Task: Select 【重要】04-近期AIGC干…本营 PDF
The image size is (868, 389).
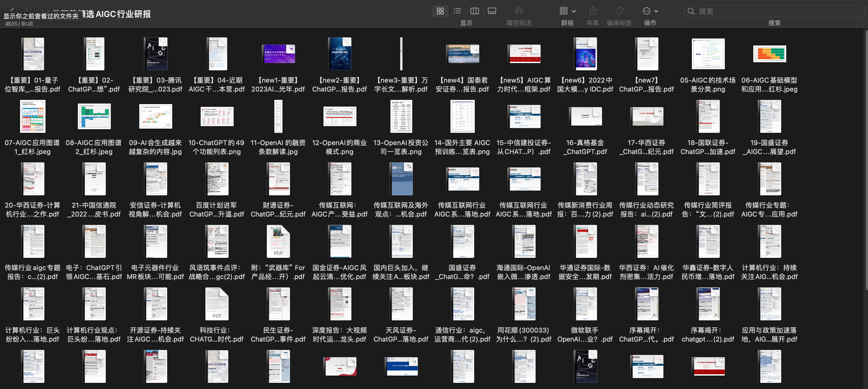Action: click(x=217, y=54)
